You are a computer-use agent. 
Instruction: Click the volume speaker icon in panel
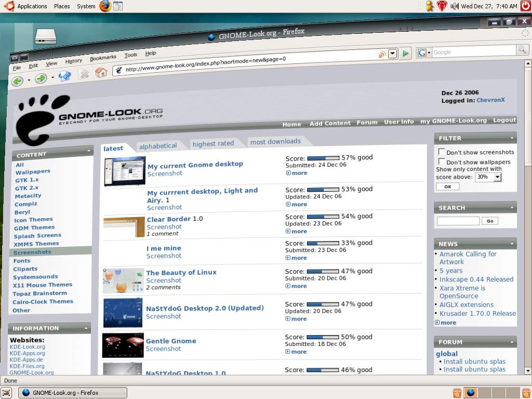[454, 6]
